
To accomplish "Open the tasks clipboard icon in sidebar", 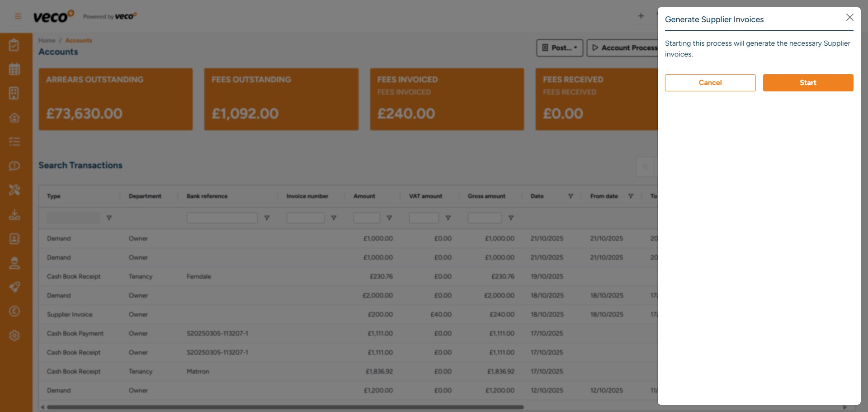I will coord(15,45).
